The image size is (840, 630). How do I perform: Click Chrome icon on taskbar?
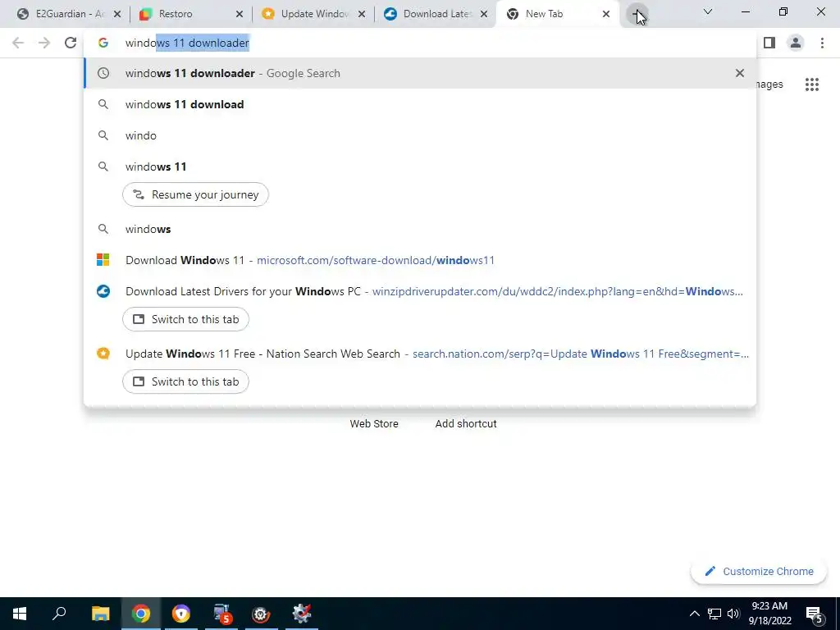pyautogui.click(x=140, y=614)
